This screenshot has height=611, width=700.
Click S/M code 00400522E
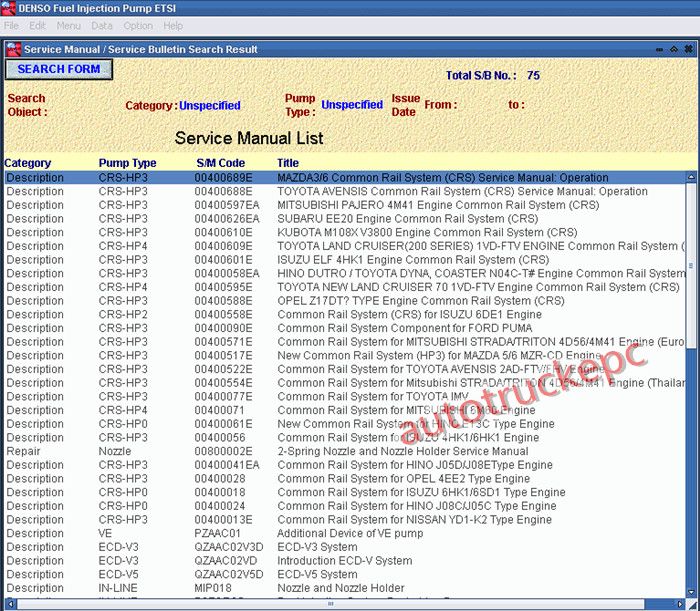223,369
